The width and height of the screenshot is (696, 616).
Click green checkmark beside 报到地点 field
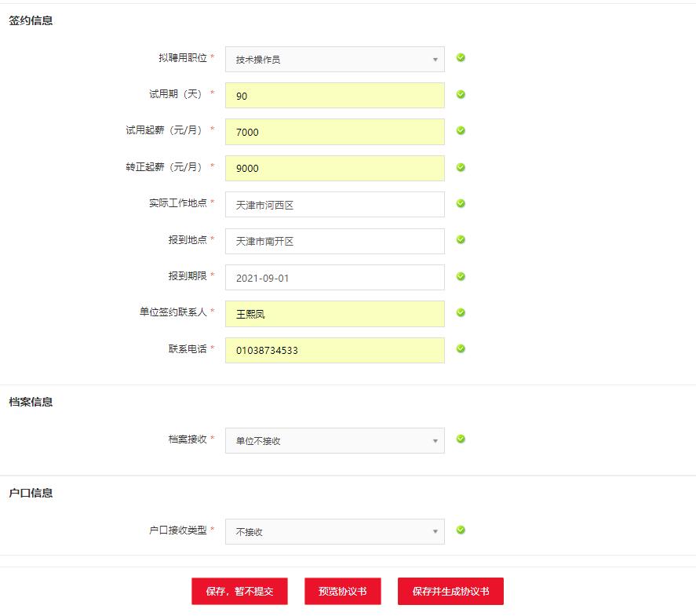461,239
